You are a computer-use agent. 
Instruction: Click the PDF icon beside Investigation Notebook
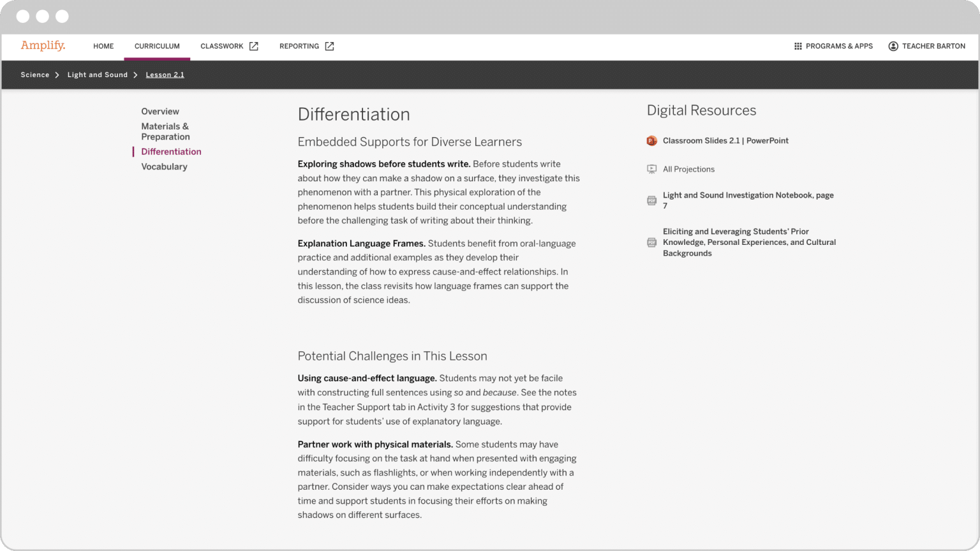point(651,200)
